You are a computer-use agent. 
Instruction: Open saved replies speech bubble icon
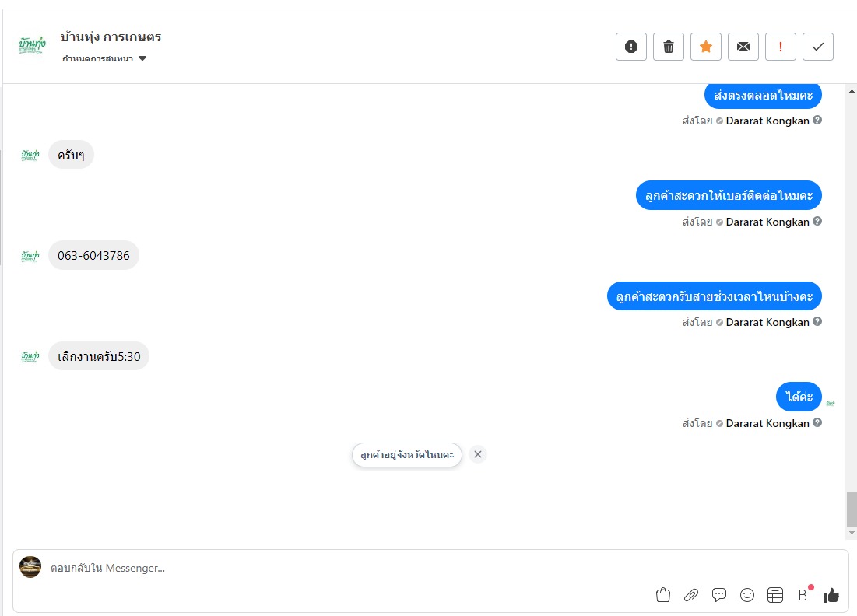(x=719, y=595)
